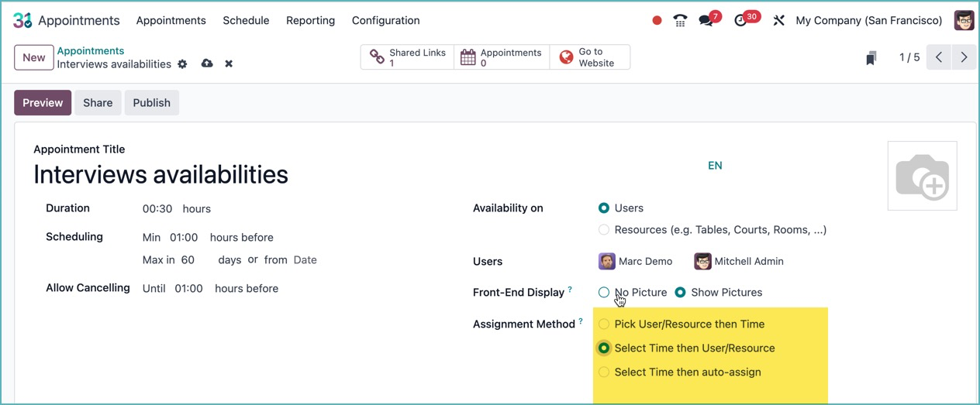The image size is (980, 405).
Task: Click the Appointments top menu item
Action: point(171,21)
